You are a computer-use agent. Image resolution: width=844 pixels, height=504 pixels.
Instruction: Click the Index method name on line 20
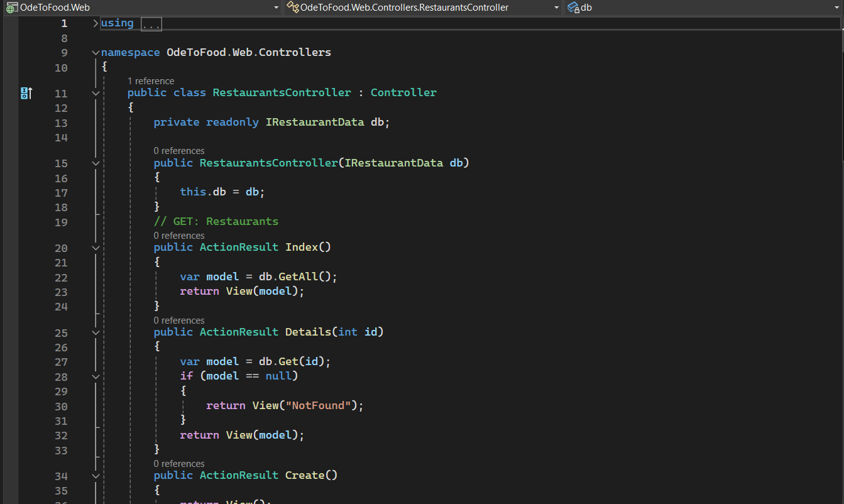coord(302,247)
